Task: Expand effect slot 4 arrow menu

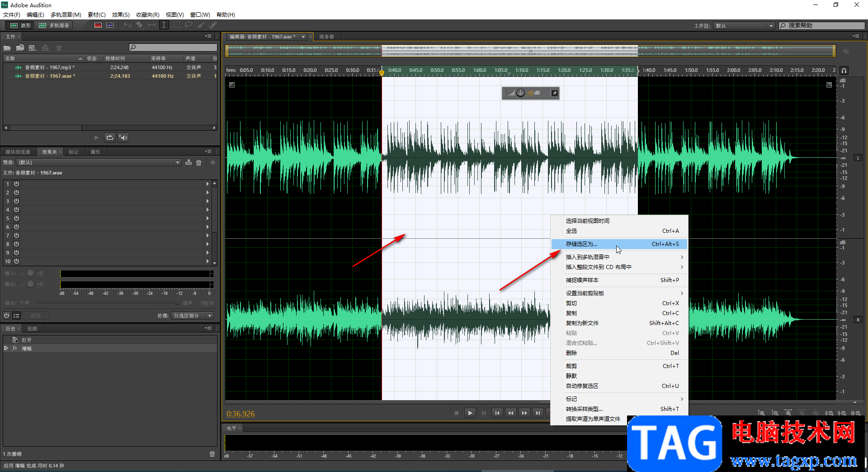Action: tap(208, 210)
